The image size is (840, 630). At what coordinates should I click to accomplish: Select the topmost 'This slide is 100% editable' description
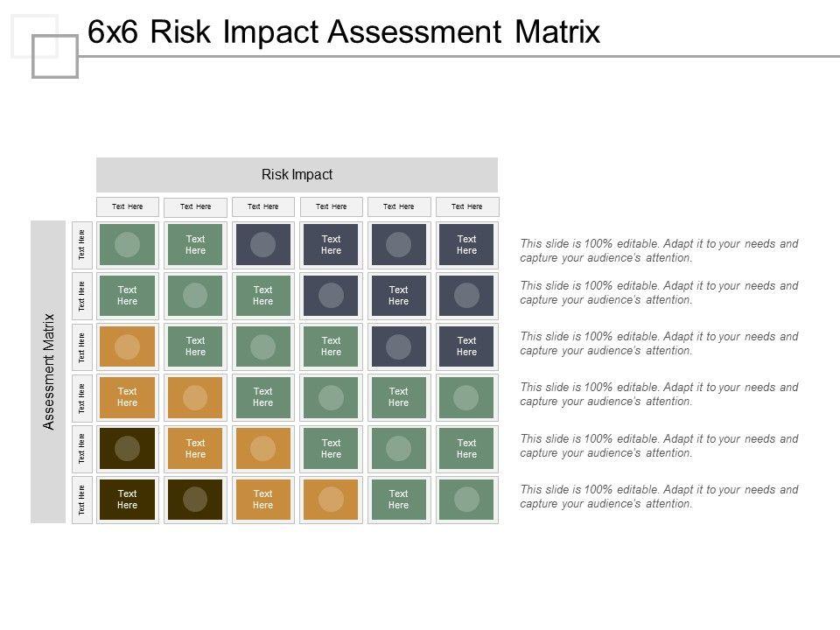tap(659, 250)
